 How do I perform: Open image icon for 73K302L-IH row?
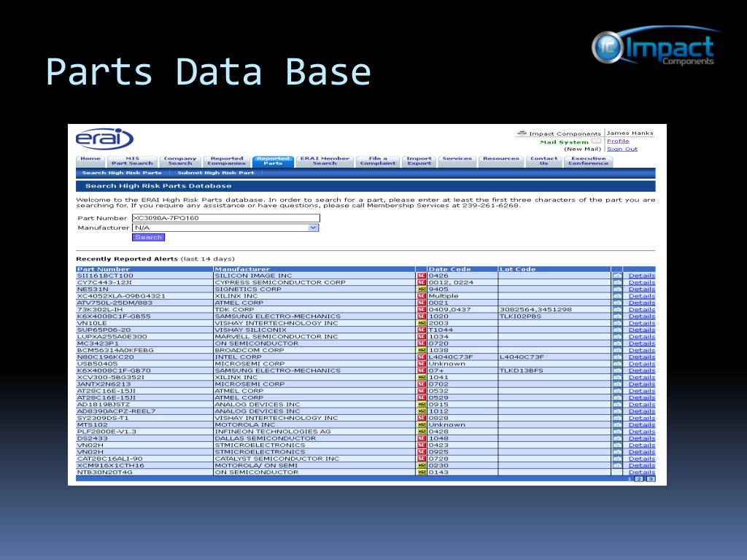(617, 309)
